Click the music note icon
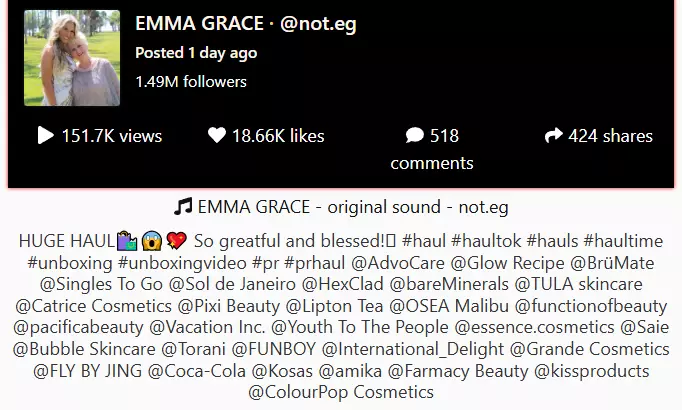The image size is (682, 410). coord(183,207)
